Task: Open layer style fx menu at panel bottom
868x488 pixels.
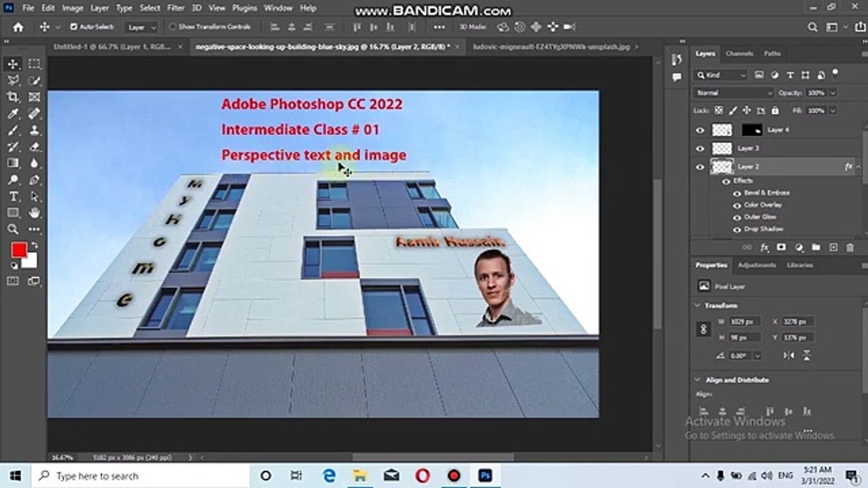Action: 764,248
